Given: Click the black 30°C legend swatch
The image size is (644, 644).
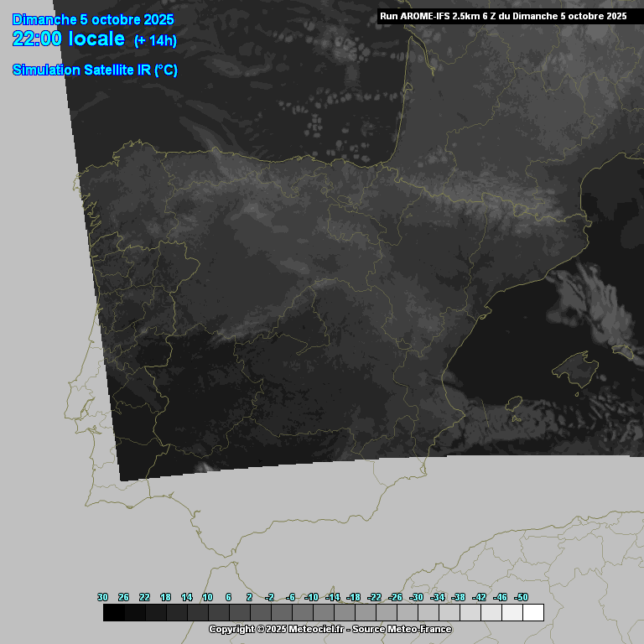Looking at the screenshot, I should (114, 612).
